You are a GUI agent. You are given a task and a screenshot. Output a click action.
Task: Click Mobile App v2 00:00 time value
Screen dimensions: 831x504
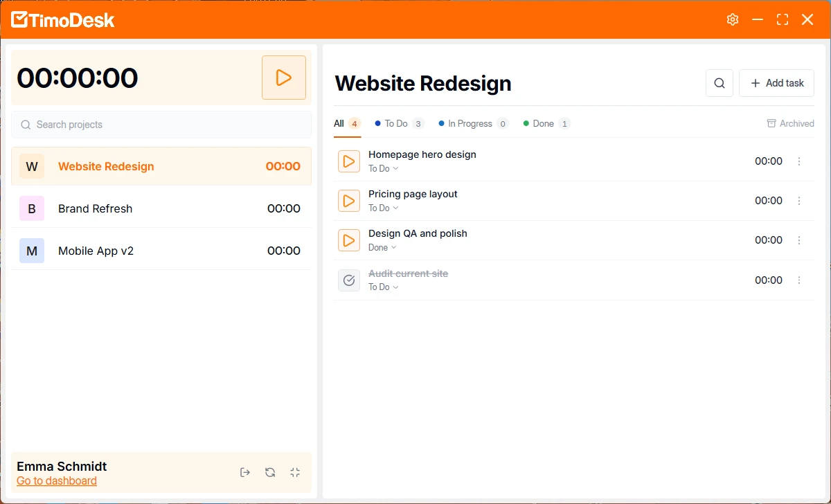click(284, 251)
